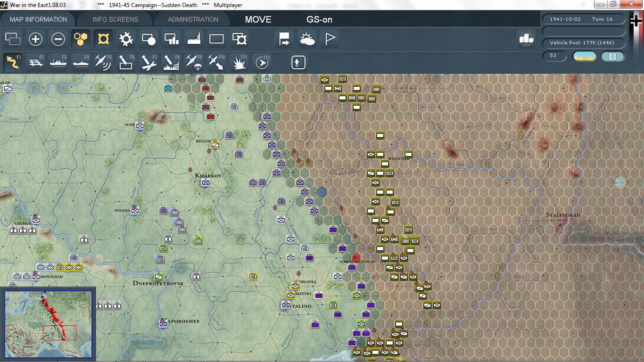
Task: Open the MAP INFORMATION tab
Action: pyautogui.click(x=38, y=19)
